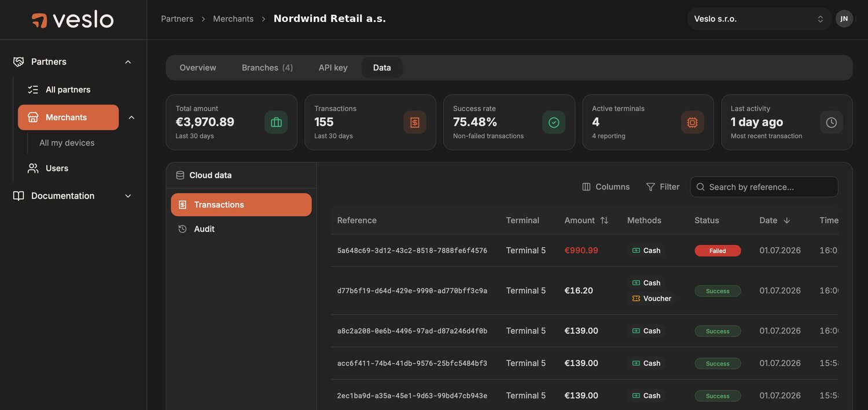Click the Last activity clock icon
The width and height of the screenshot is (868, 410).
pos(832,123)
